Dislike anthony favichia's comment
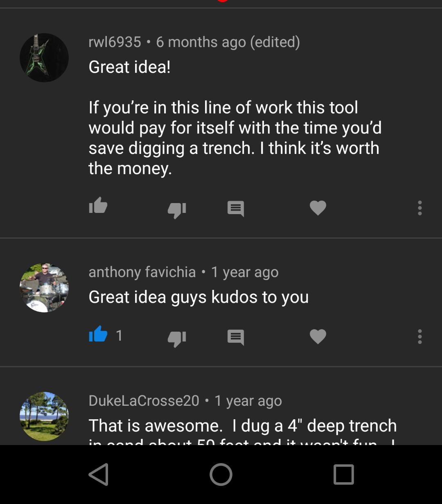442x504 pixels. (x=177, y=339)
